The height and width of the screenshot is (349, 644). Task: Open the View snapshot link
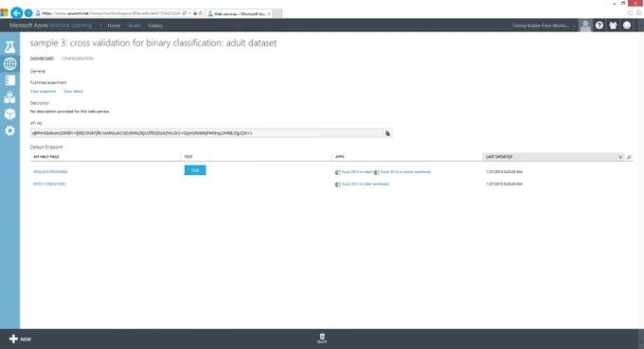click(44, 91)
